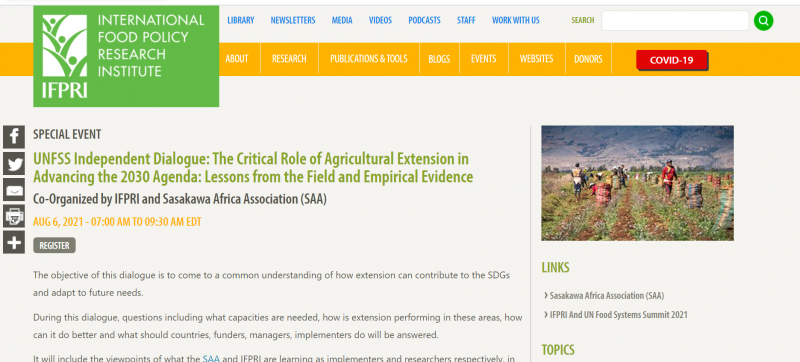
Task: Click into the search input field
Action: (675, 21)
